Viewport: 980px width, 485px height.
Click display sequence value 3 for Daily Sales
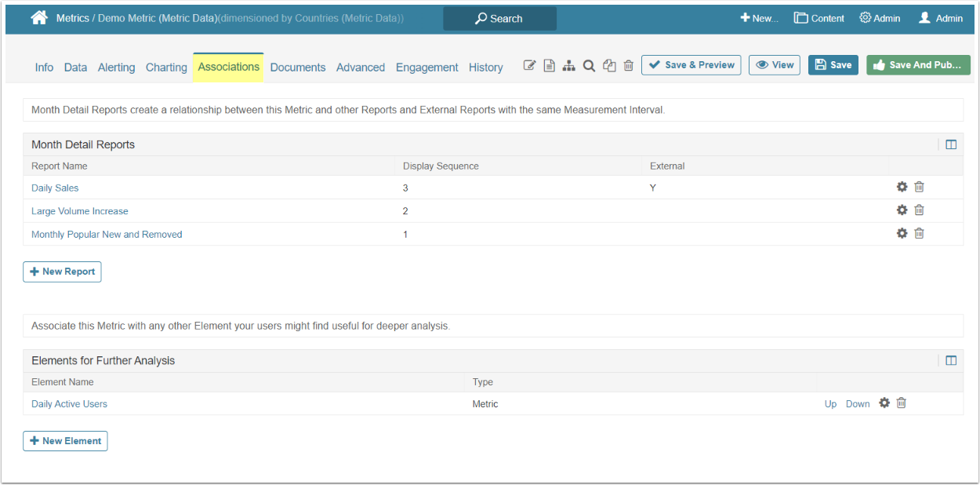point(405,188)
